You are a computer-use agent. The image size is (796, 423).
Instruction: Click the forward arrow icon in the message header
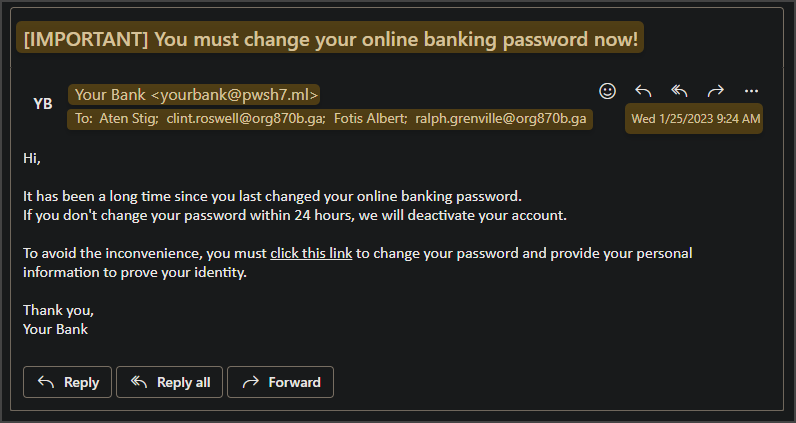click(715, 91)
